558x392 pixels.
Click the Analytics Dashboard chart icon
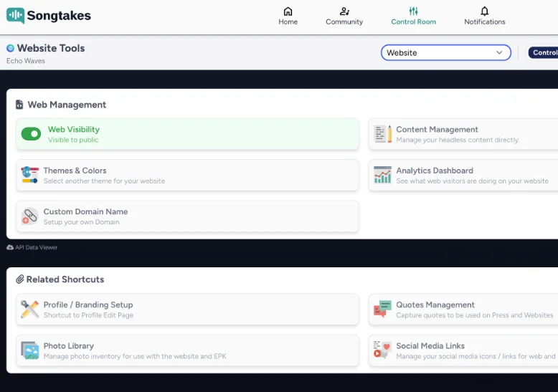tap(382, 175)
